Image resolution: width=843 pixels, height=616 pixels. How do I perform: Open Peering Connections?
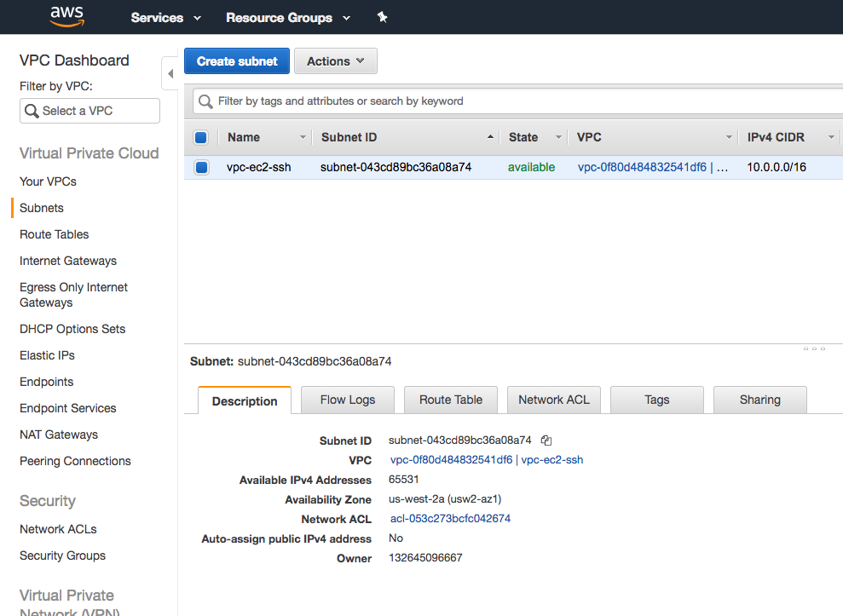pos(75,461)
